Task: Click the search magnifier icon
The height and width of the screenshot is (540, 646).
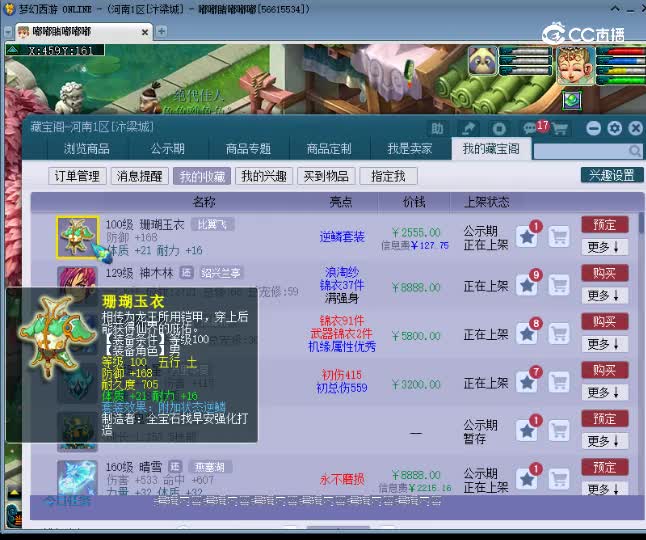Action: tap(635, 151)
